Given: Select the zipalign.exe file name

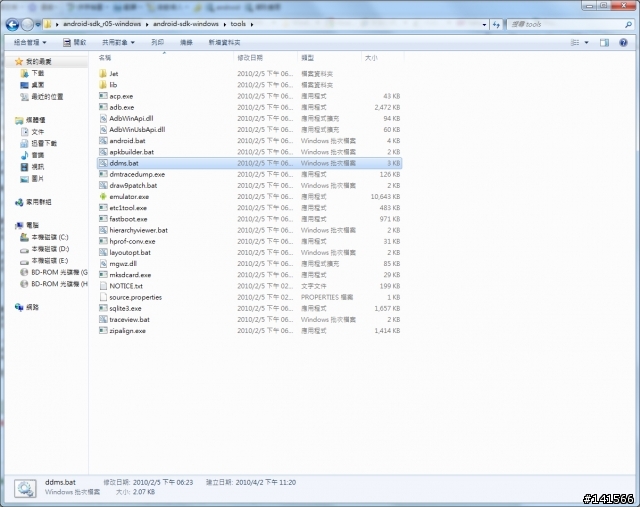Looking at the screenshot, I should click(127, 331).
